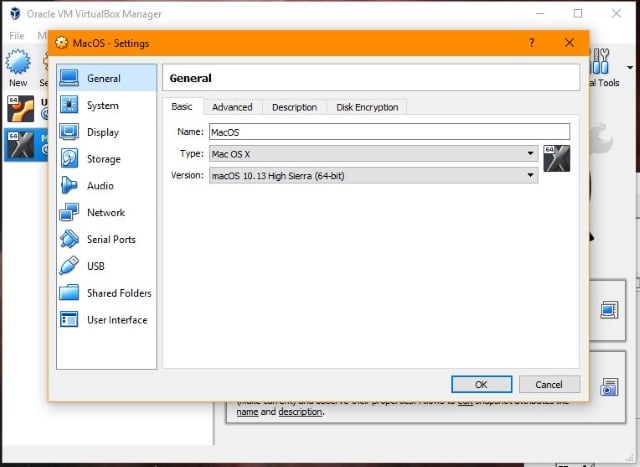Open Serial Ports settings category
Viewport: 640px width, 467px height.
click(106, 239)
